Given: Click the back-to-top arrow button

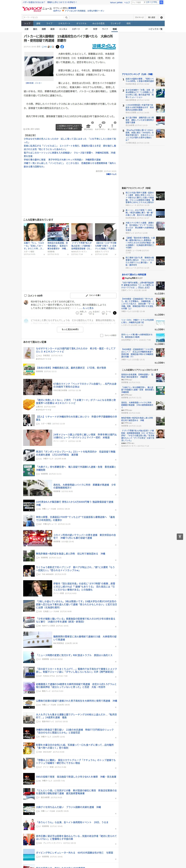Looking at the screenshot, I should pyautogui.click(x=180, y=536).
